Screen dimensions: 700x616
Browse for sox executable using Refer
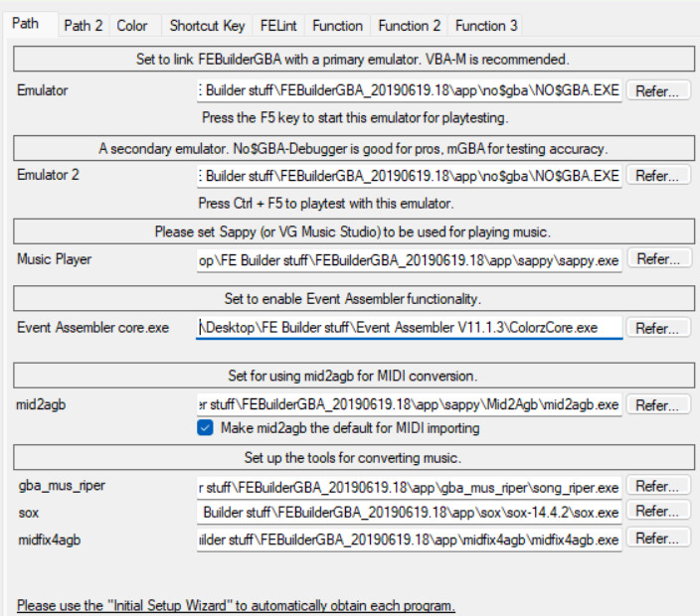click(657, 512)
